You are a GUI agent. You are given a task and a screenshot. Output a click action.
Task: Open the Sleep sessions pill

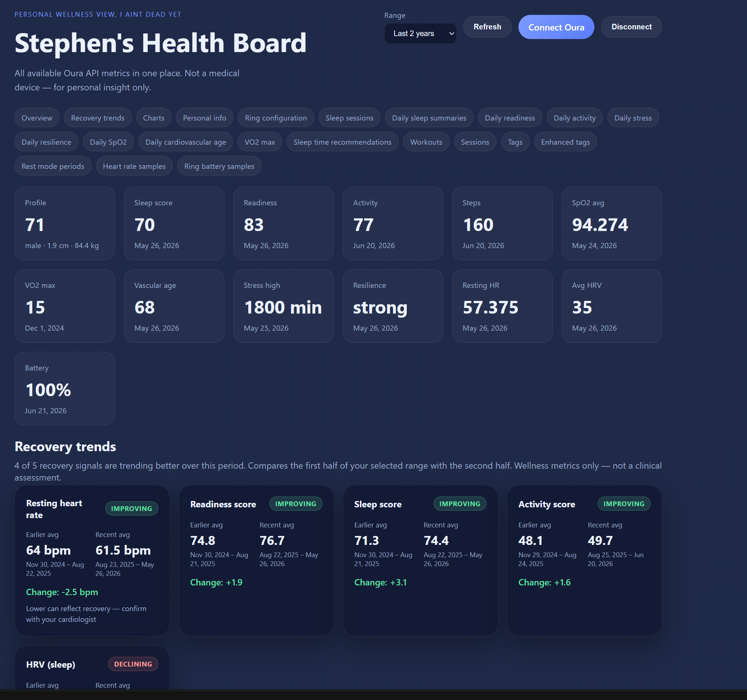point(349,118)
